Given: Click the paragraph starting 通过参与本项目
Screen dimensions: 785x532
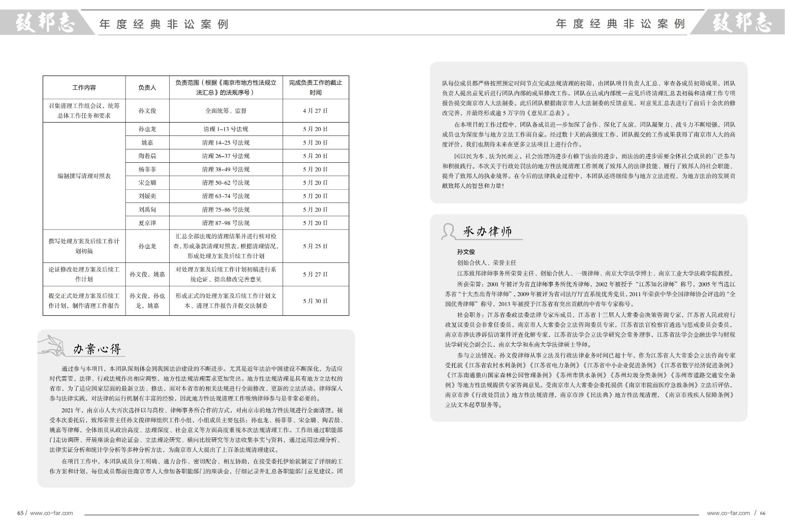Looking at the screenshot, I should point(196,383).
